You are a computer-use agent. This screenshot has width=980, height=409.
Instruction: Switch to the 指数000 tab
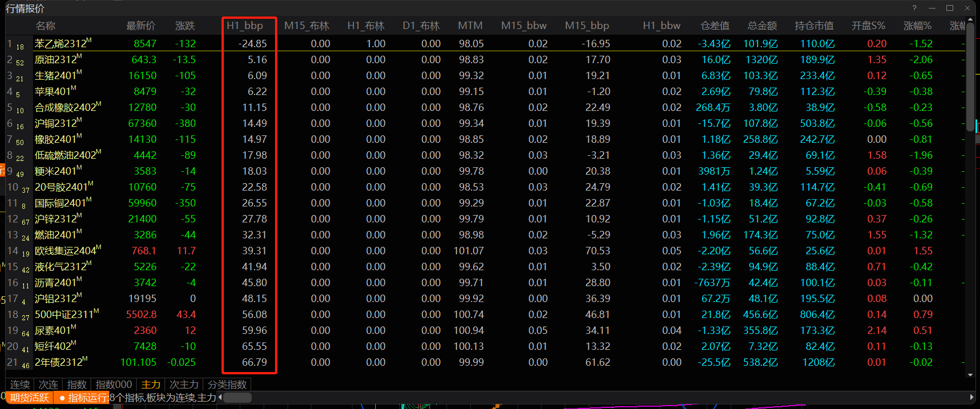click(x=114, y=385)
